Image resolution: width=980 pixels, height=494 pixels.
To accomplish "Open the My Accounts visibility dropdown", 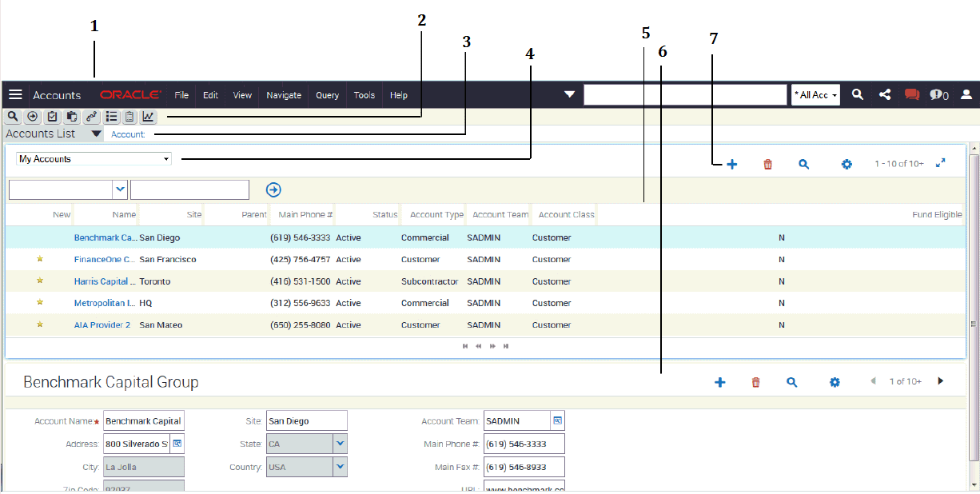I will pos(94,159).
